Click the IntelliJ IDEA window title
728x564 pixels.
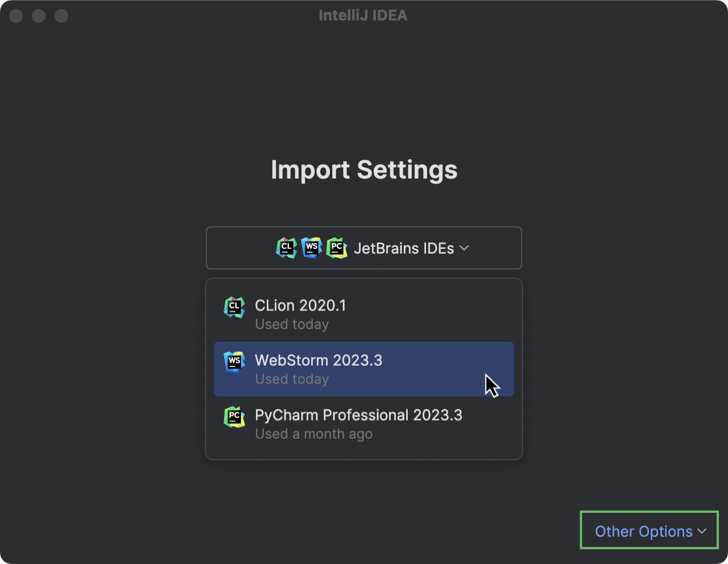point(364,15)
